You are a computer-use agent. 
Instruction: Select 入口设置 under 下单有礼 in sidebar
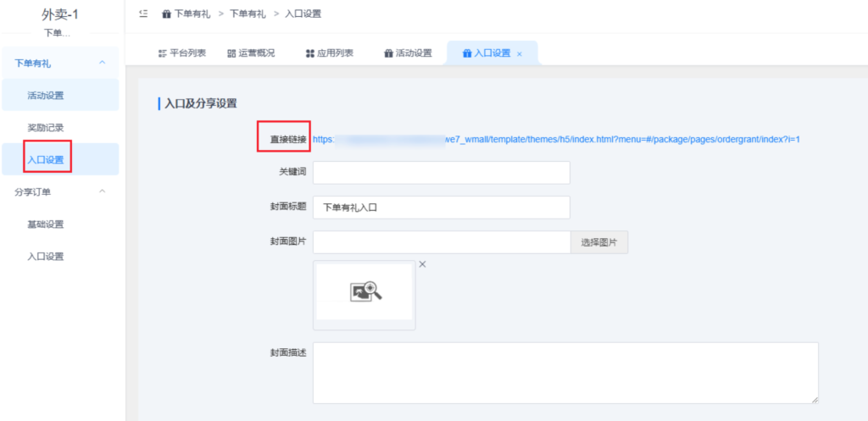click(x=46, y=159)
